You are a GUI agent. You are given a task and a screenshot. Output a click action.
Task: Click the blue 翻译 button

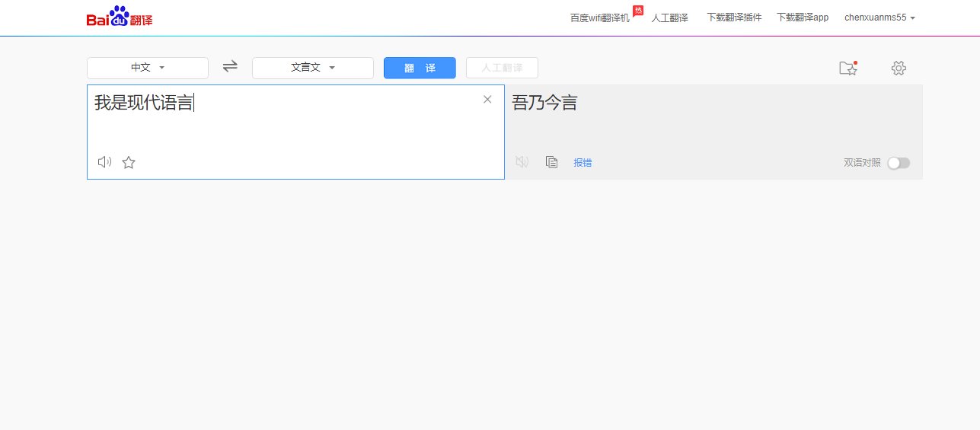pyautogui.click(x=420, y=68)
